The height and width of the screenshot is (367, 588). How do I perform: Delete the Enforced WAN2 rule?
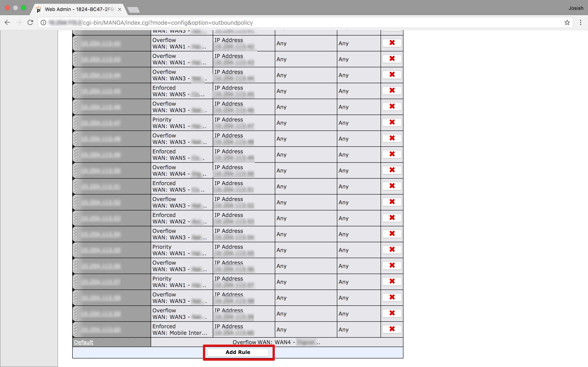392,218
